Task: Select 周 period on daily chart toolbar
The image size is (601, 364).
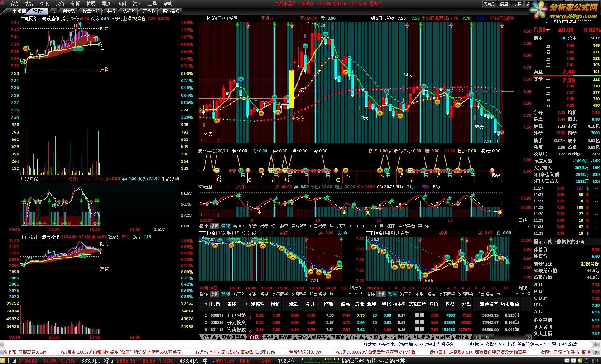Action: tap(332, 226)
